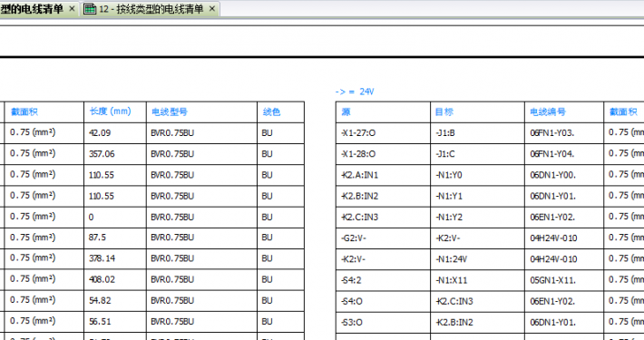Switch to the 12 - 按线类型的电线清单 tab
The width and height of the screenshot is (644, 340).
[151, 9]
